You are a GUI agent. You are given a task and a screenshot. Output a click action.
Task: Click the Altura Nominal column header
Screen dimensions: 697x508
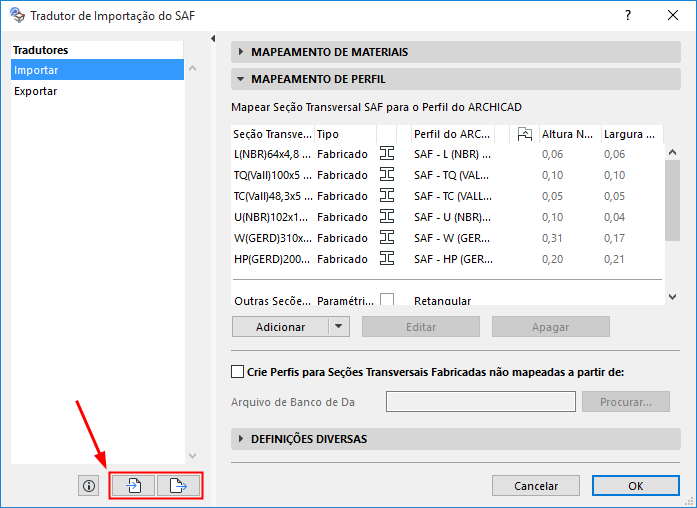pos(570,134)
